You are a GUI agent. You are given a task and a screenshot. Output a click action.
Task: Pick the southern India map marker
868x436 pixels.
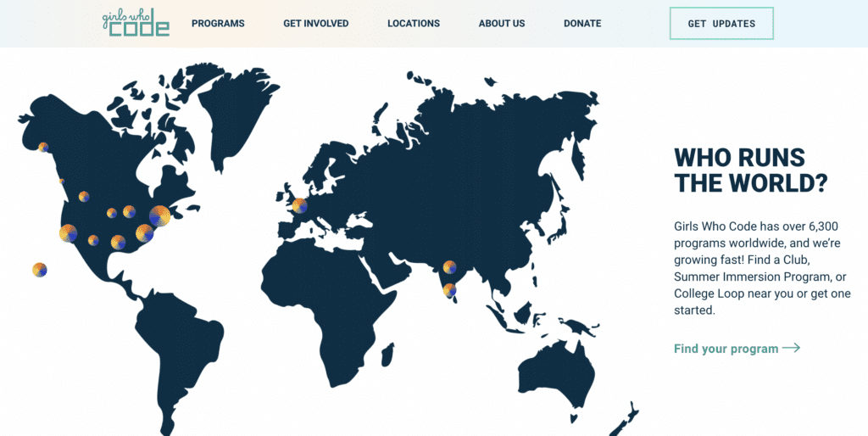pos(449,290)
